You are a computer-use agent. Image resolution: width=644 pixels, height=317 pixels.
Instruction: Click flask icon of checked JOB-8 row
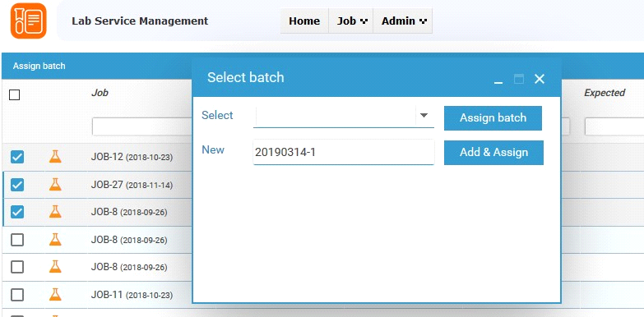click(55, 212)
